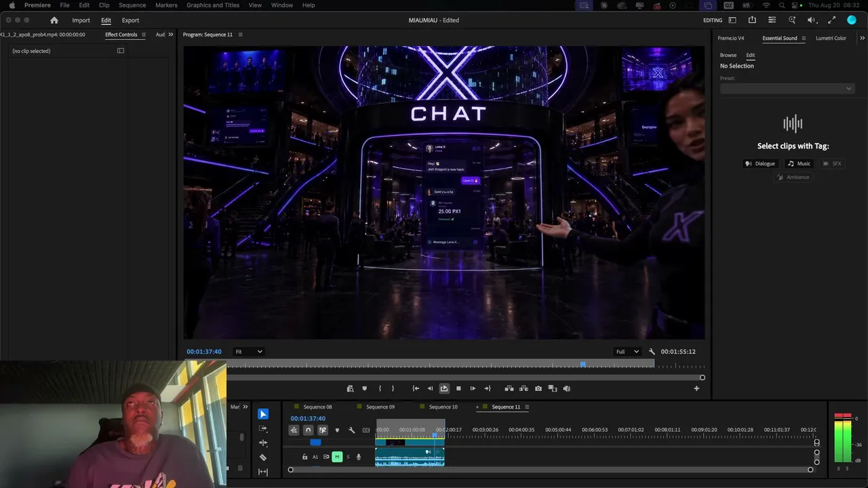Open the audio volume icon in header

coord(812,20)
